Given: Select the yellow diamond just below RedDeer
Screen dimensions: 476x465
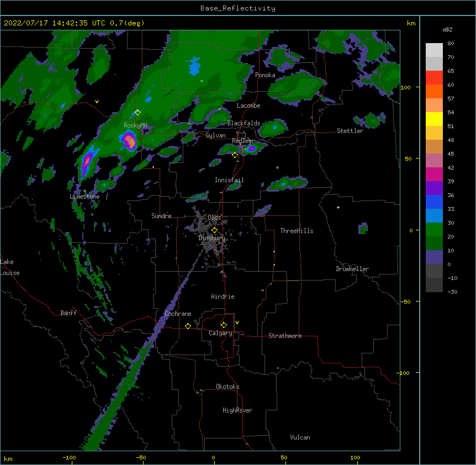Looking at the screenshot, I should tap(235, 155).
